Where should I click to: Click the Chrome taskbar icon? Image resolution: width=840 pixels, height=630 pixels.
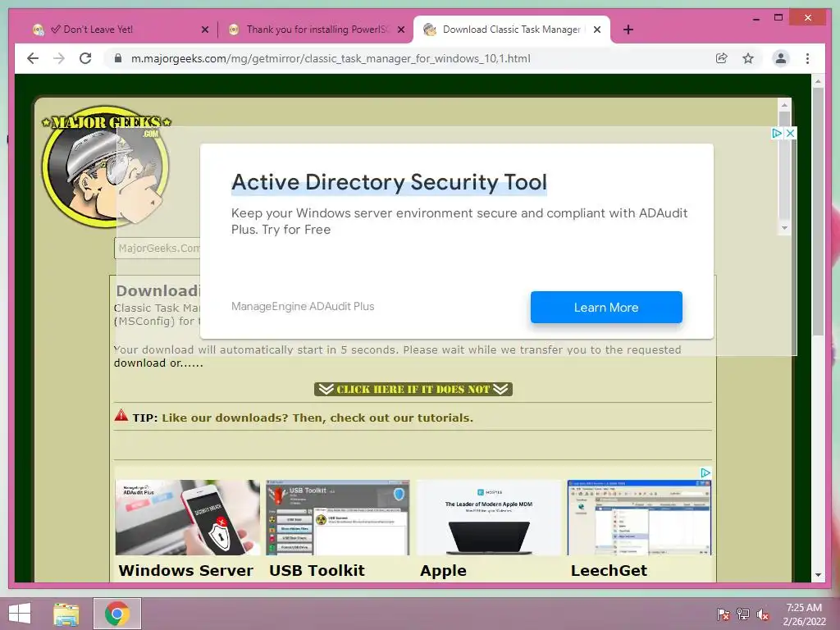click(x=116, y=614)
